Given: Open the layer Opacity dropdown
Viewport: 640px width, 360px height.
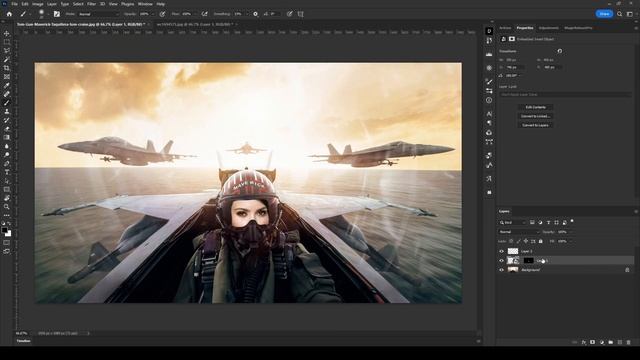Looking at the screenshot, I should 570,232.
